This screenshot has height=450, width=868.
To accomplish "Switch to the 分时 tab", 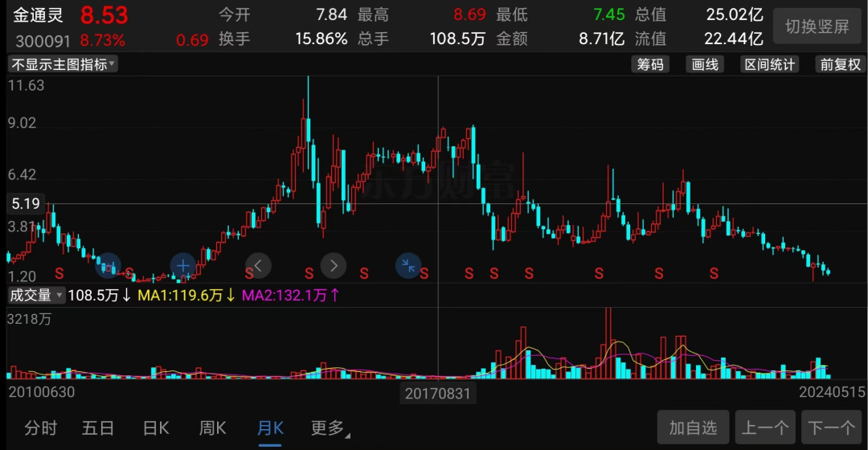I will pyautogui.click(x=41, y=427).
